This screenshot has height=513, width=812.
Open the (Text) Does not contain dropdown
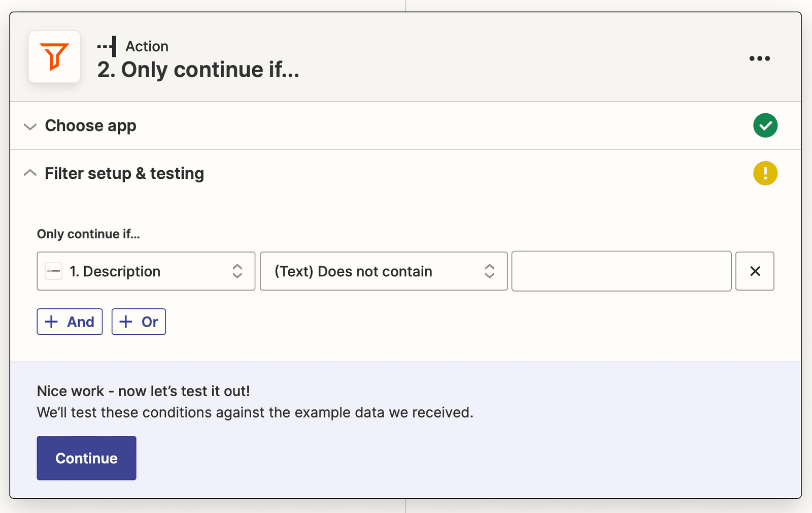(384, 271)
